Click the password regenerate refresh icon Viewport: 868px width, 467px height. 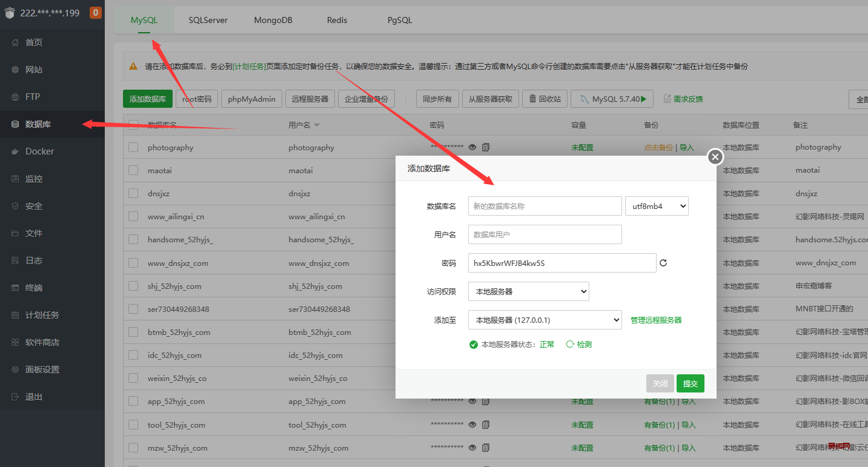click(x=663, y=263)
